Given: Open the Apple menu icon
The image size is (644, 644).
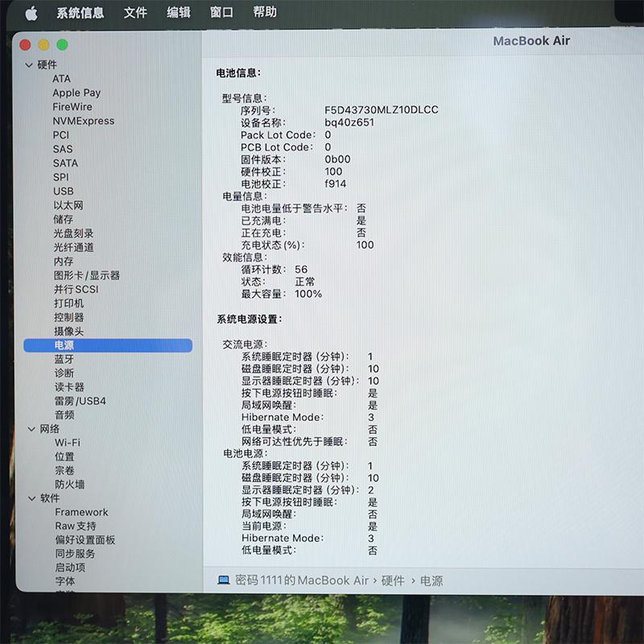Looking at the screenshot, I should pyautogui.click(x=31, y=14).
